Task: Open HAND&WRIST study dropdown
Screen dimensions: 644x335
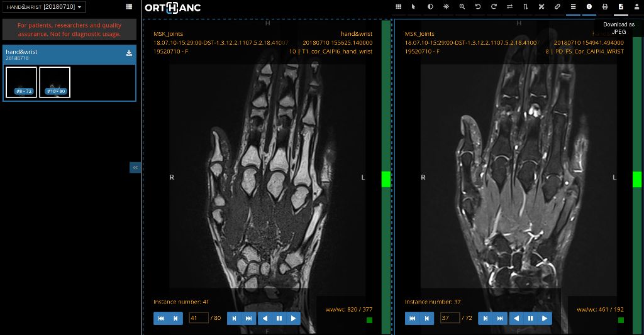Action: (x=45, y=7)
